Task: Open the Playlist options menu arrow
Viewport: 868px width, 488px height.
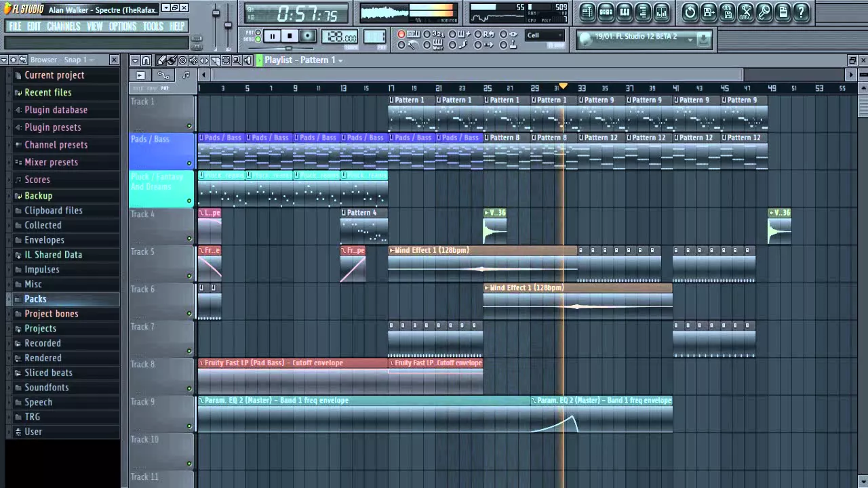Action: click(135, 60)
